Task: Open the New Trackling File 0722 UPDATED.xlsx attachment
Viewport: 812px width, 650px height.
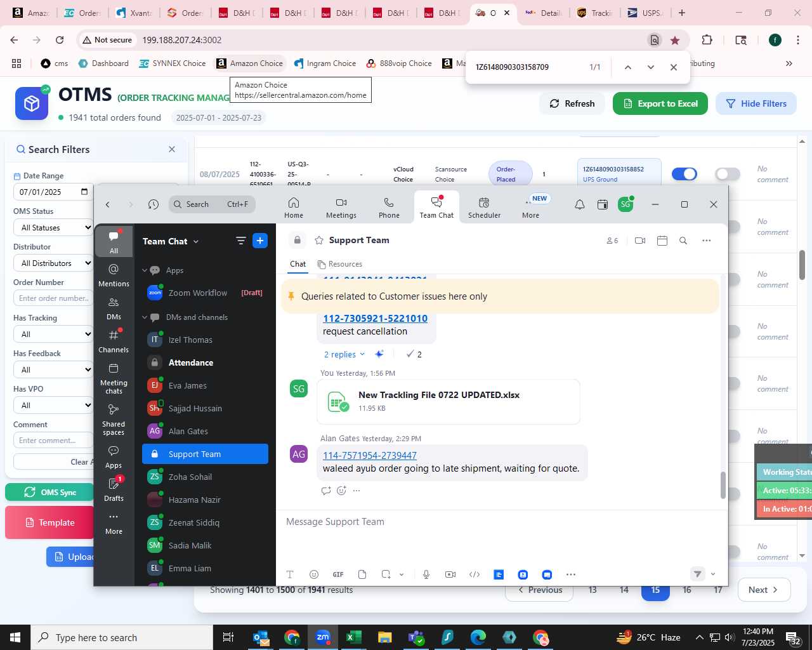Action: [x=448, y=401]
